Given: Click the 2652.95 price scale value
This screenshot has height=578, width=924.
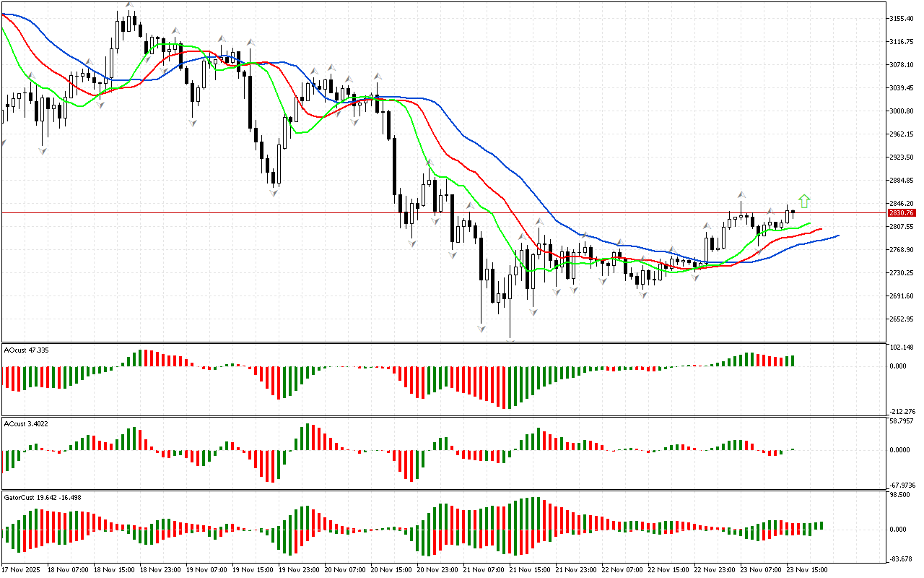Looking at the screenshot, I should pyautogui.click(x=902, y=319).
